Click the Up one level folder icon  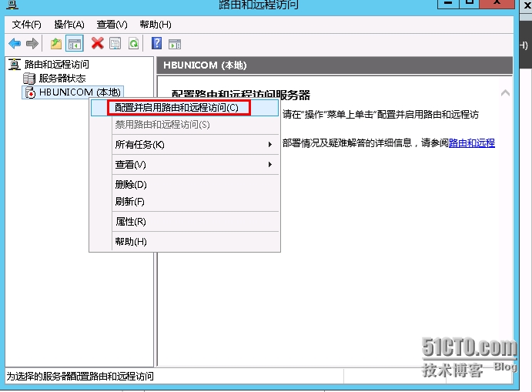pos(56,44)
